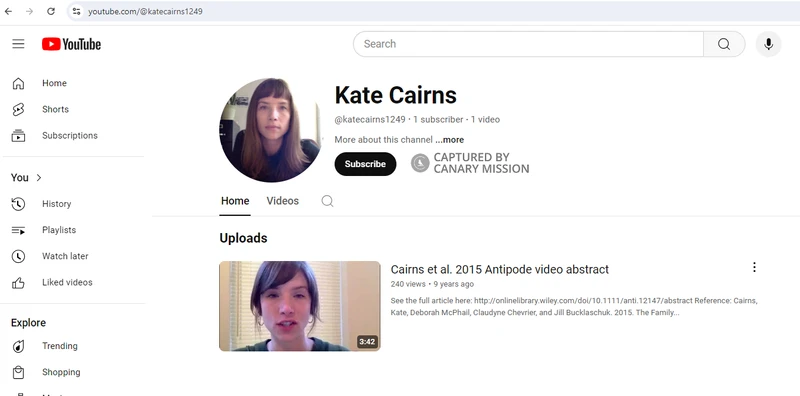Go back with the browser back arrow
800x396 pixels.
8,11
